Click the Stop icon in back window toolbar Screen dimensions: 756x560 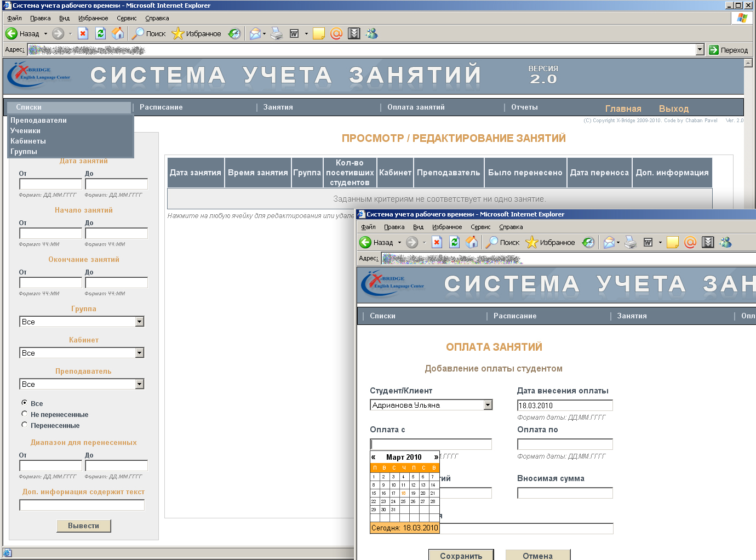click(83, 33)
